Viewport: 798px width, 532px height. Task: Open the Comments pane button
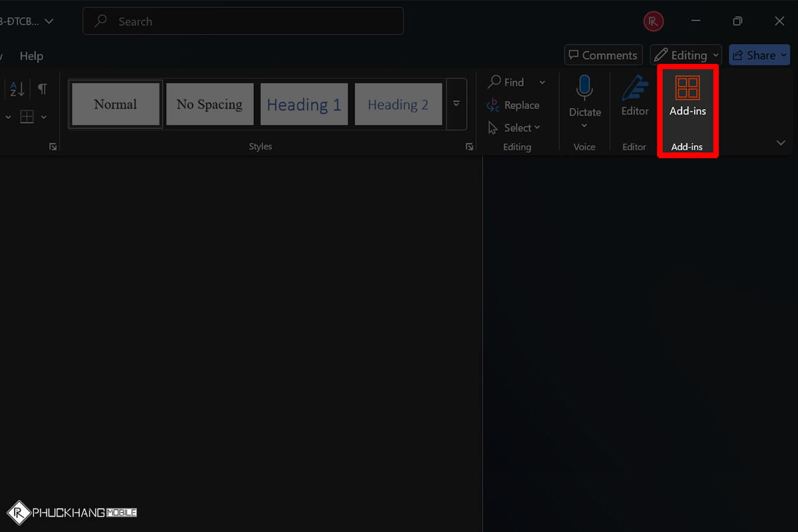point(603,55)
